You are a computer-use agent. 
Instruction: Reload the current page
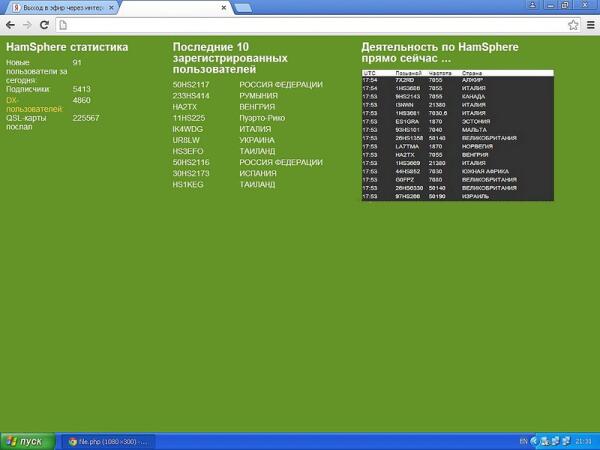[44, 24]
